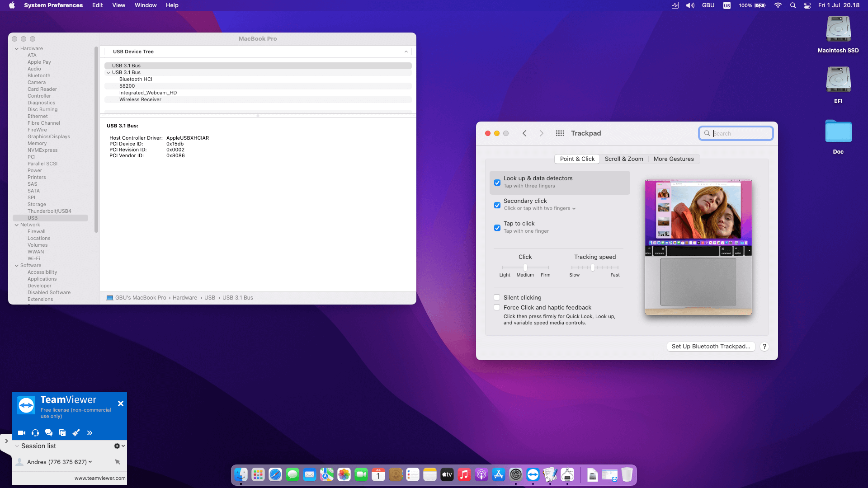Viewport: 868px width, 488px height.
Task: Open the Window menu in the menu bar
Action: (145, 5)
